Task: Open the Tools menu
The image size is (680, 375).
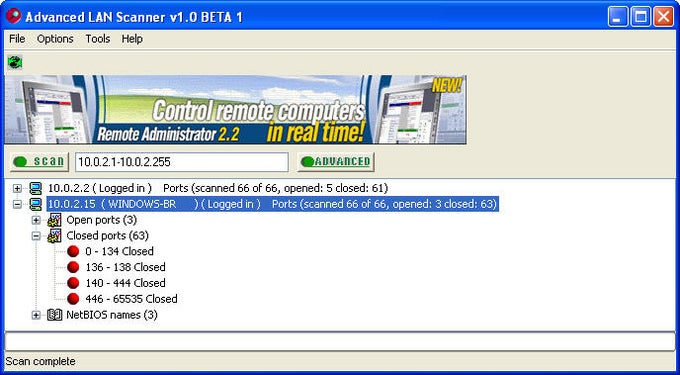Action: click(98, 39)
